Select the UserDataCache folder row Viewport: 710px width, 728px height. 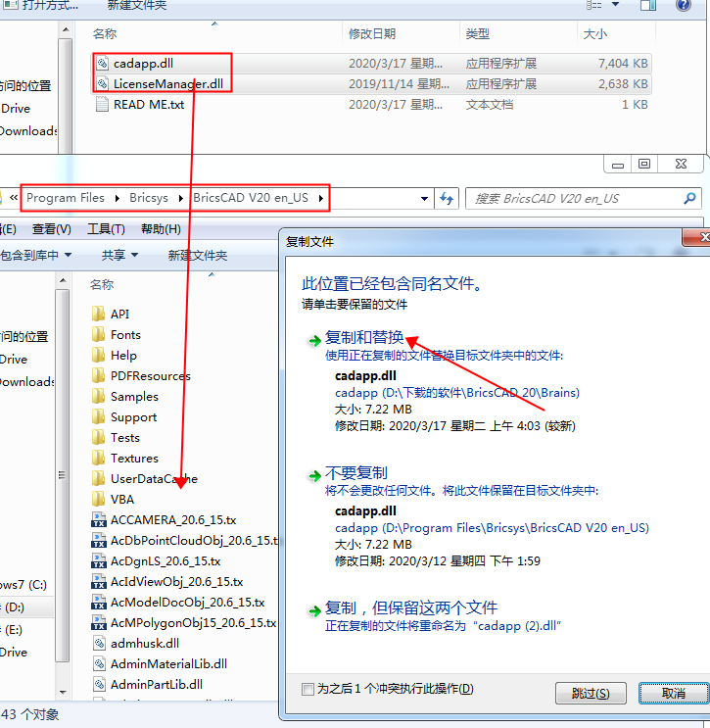click(x=145, y=479)
